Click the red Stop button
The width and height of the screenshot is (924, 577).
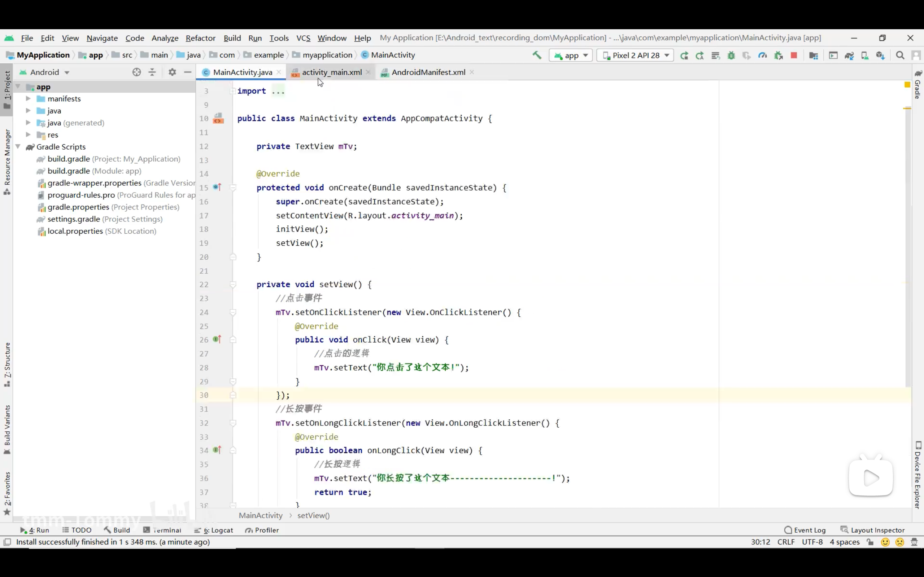(794, 55)
